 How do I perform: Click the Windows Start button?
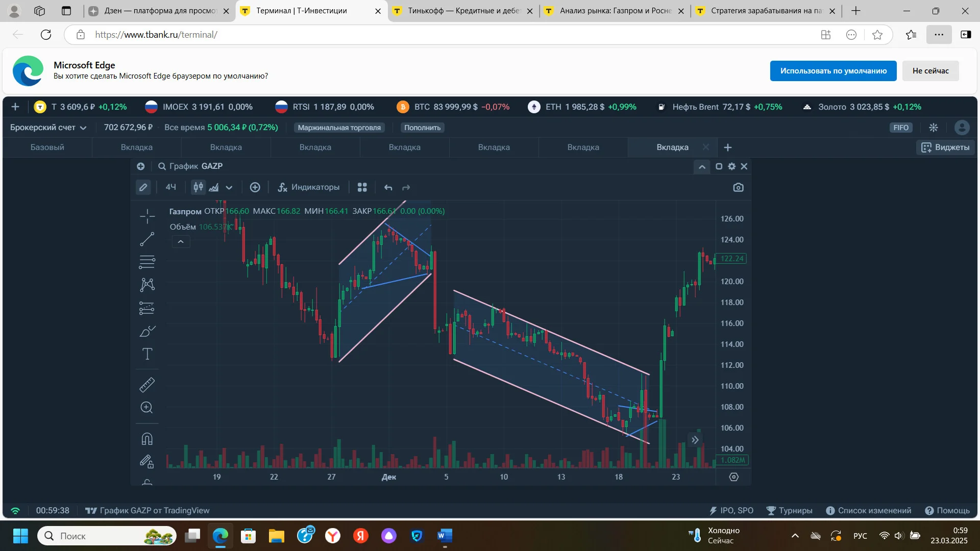pos(20,536)
